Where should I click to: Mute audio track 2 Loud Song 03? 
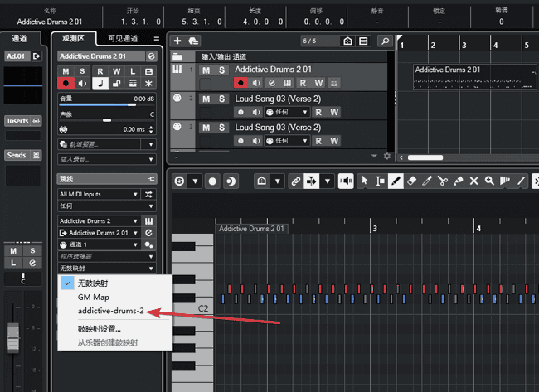click(206, 99)
